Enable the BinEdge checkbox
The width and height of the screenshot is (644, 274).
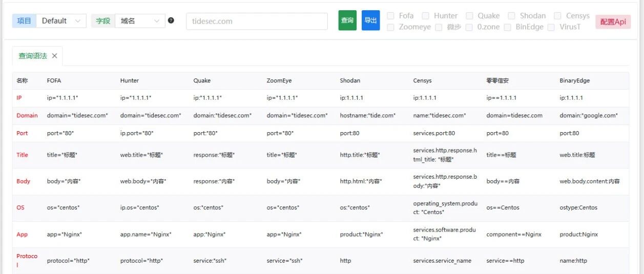(507, 27)
